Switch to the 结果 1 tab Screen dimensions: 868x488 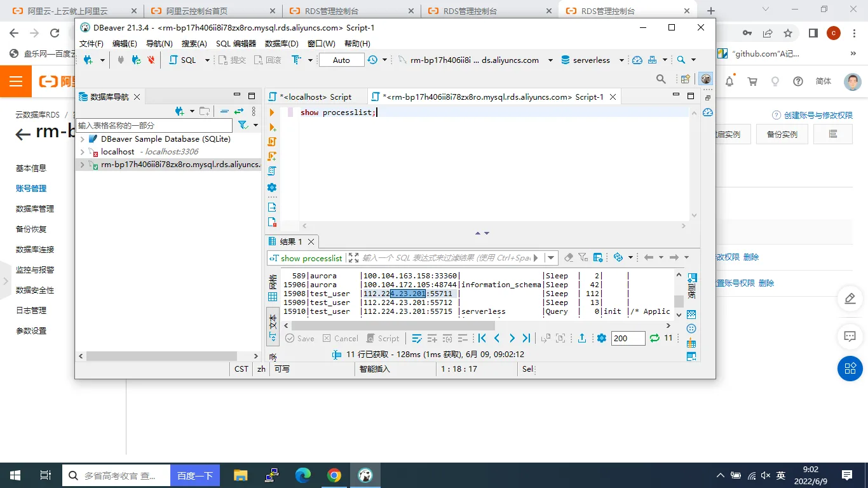290,241
